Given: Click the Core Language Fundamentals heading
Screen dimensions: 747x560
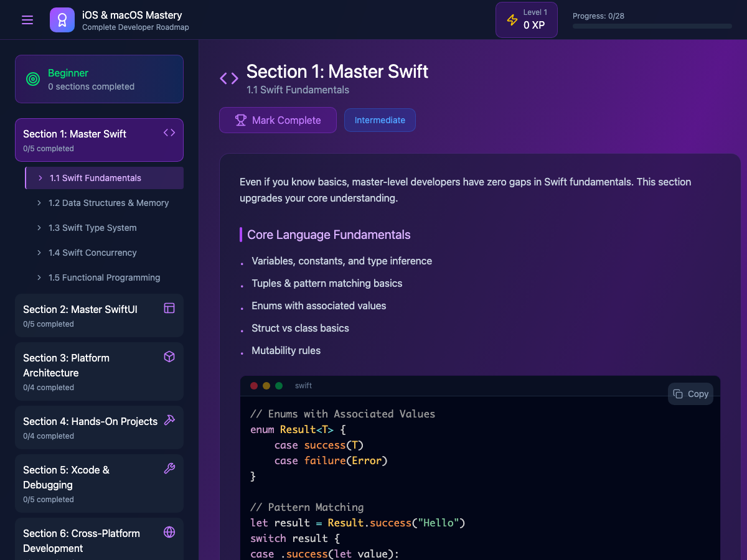Looking at the screenshot, I should (329, 235).
